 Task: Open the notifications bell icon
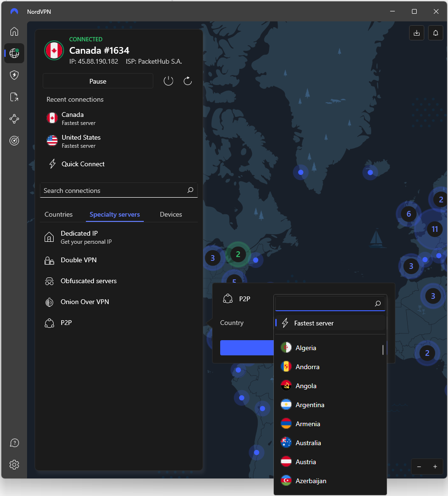(x=436, y=33)
